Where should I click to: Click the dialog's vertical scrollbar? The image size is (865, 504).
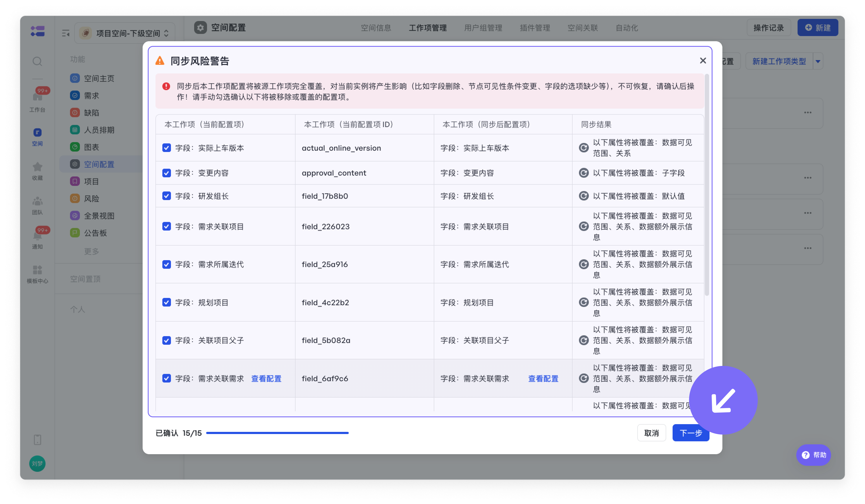tap(707, 185)
